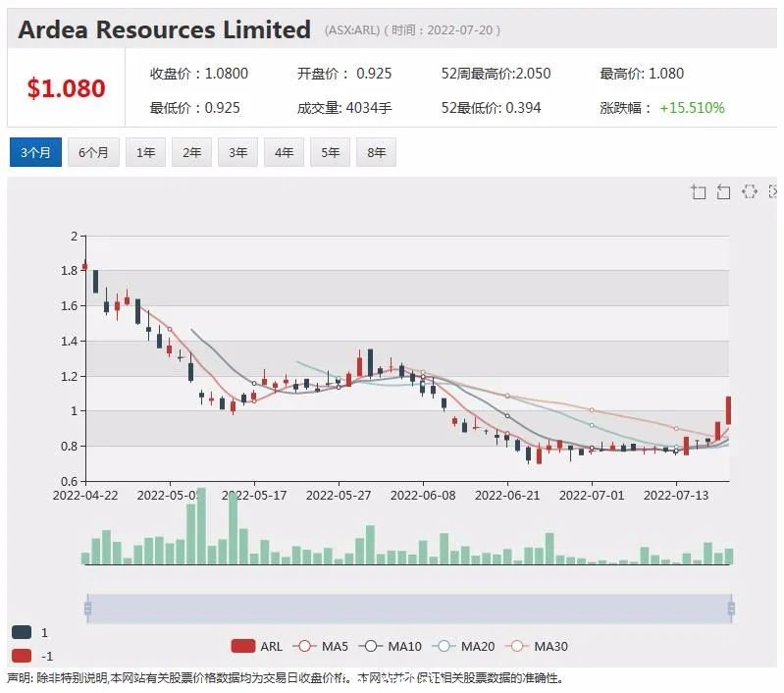784x693 pixels.
Task: Click the x-axis label 2022-06-21
Action: pos(507,496)
